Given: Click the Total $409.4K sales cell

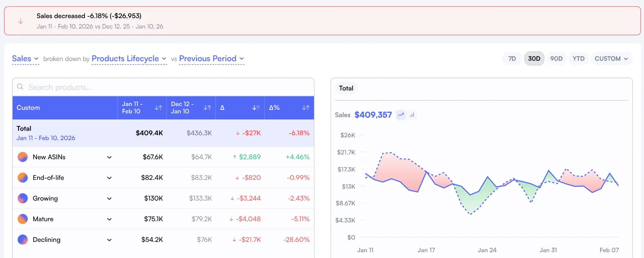Looking at the screenshot, I should click(149, 133).
